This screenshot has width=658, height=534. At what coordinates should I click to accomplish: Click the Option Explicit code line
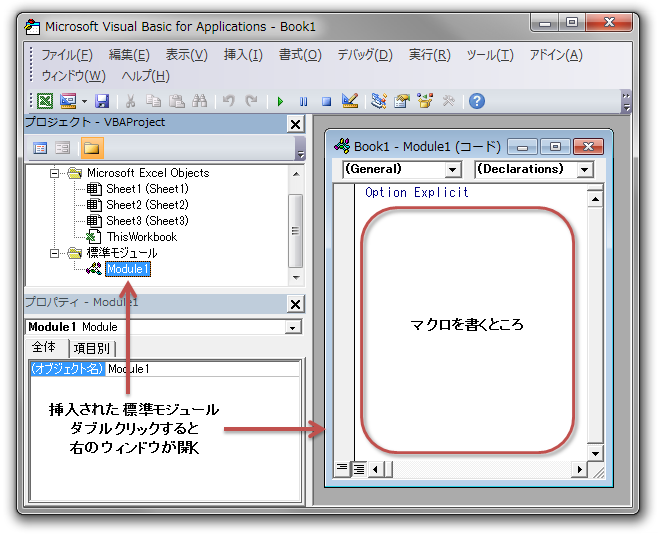[417, 193]
